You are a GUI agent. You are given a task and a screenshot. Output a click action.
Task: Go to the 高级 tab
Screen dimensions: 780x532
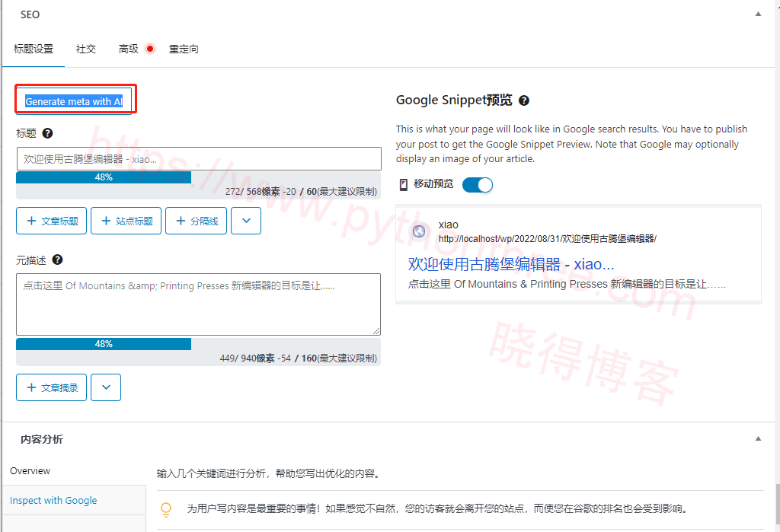click(x=128, y=49)
